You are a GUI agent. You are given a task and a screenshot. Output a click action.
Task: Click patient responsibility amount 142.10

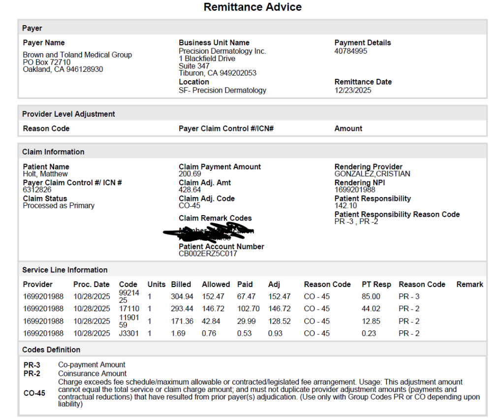[x=346, y=206]
